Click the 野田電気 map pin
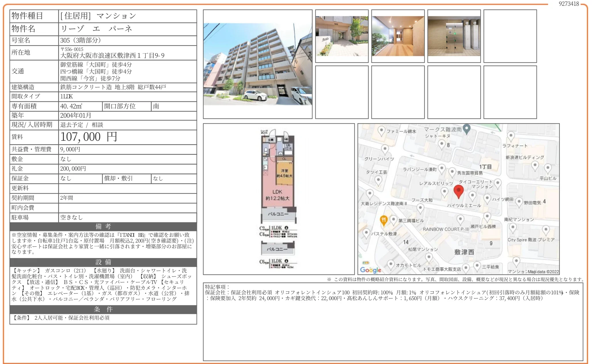This screenshot has width=592, height=364. tap(519, 202)
